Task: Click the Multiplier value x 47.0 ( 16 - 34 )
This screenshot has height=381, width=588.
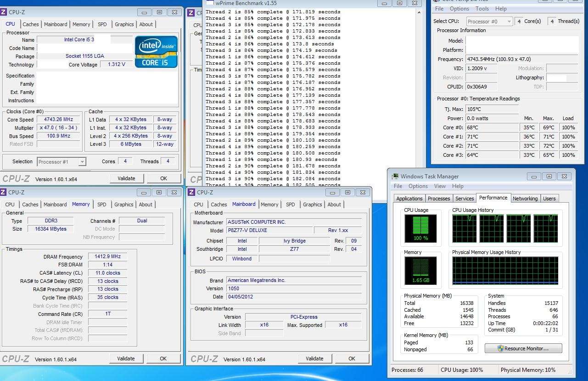Action: pos(59,127)
